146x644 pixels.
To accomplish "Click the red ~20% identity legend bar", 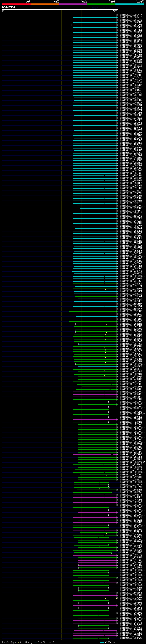I will (x=16, y=4).
